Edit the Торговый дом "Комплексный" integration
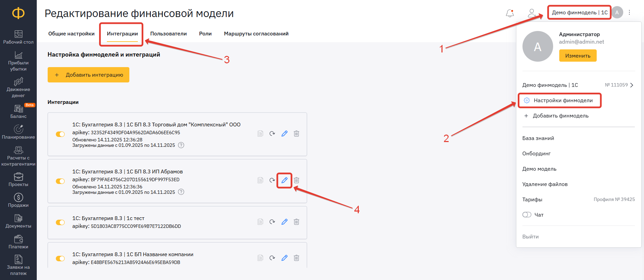Screen dimensions: 644x280 click(x=285, y=134)
